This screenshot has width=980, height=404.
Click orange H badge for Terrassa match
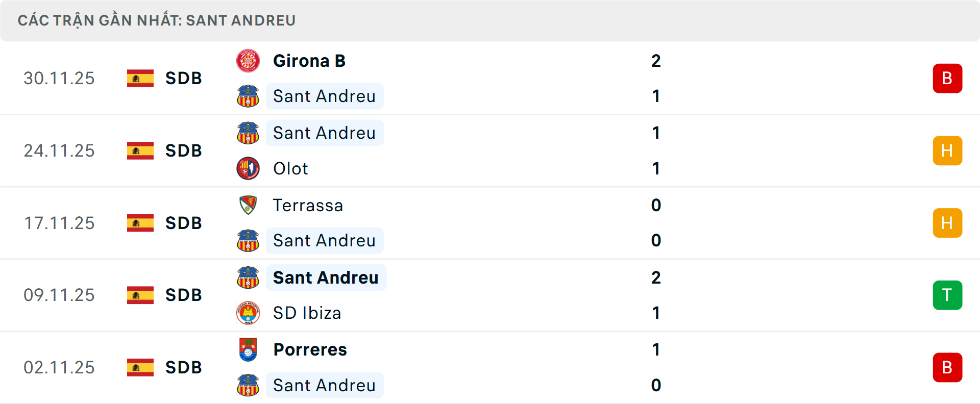point(947,223)
